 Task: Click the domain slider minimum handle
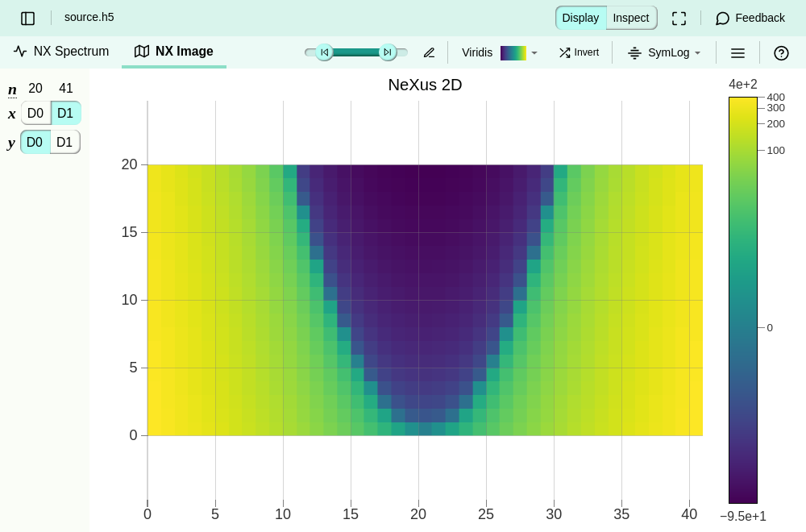[x=324, y=52]
